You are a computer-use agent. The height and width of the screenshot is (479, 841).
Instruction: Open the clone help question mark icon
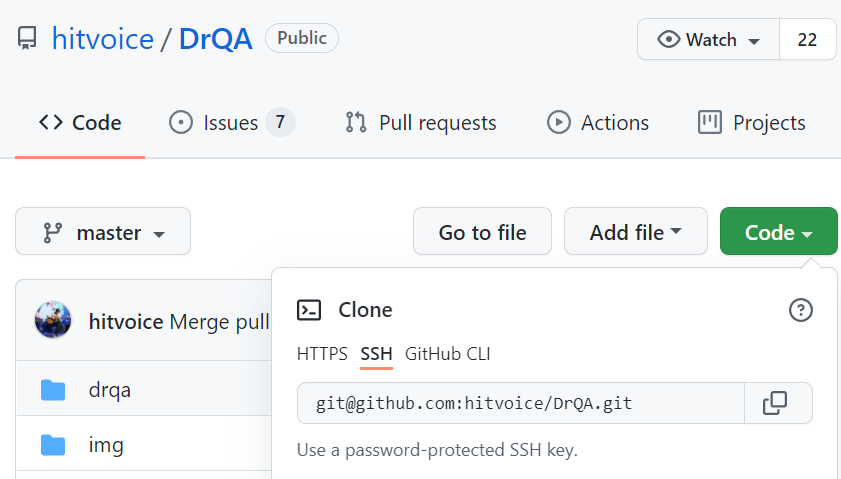(x=800, y=310)
